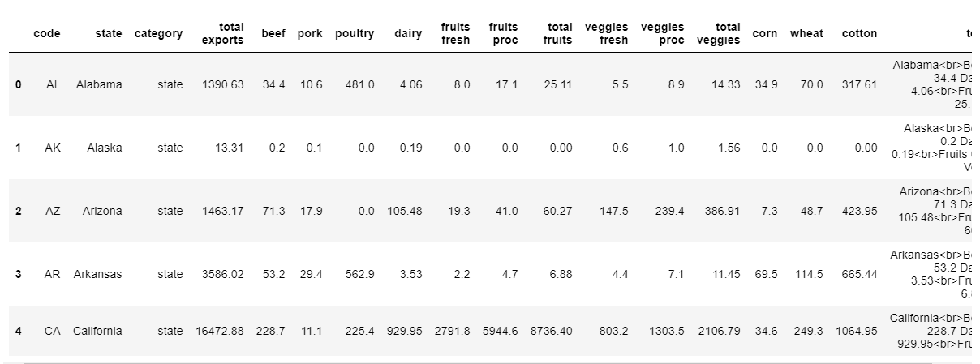Click Alaska total exports value 13.31
980x364 pixels.
tap(226, 148)
